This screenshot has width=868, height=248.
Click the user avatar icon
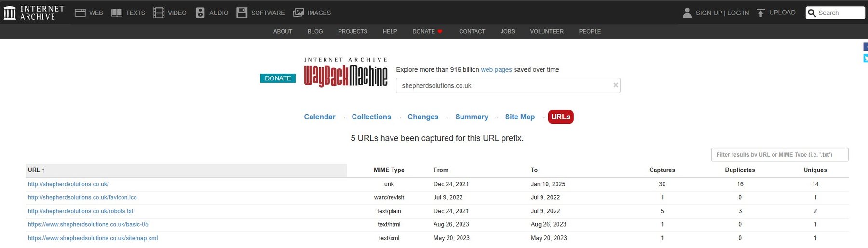tap(687, 13)
